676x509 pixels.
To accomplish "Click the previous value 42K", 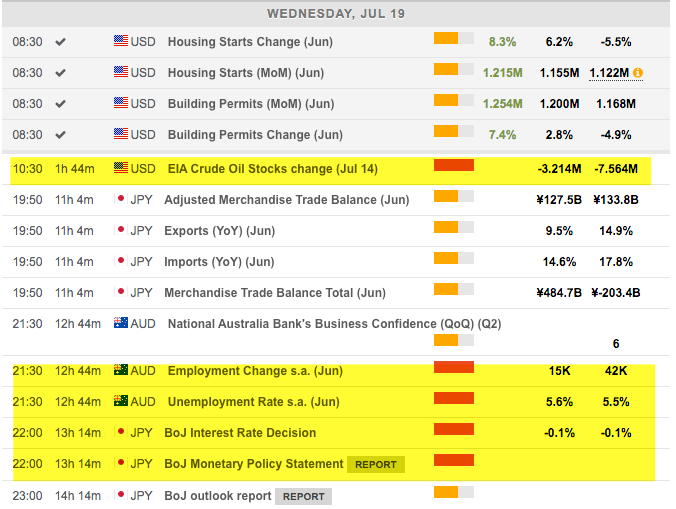I will [616, 371].
